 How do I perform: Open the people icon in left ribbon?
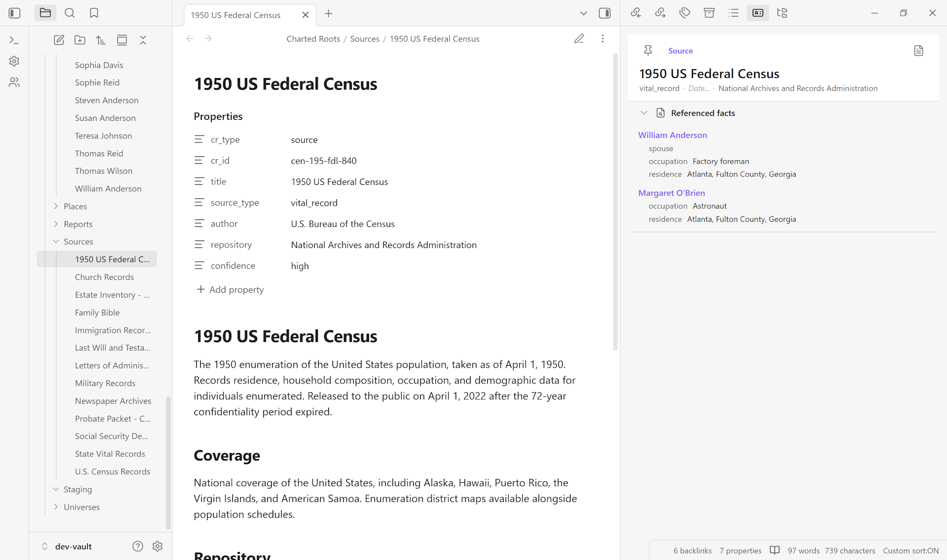(14, 82)
